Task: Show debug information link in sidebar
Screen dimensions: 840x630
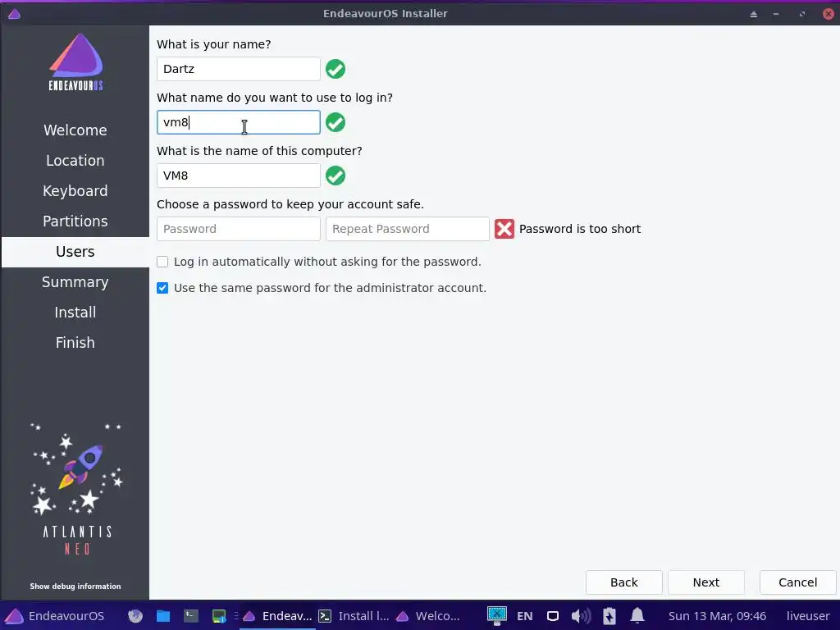Action: tap(75, 586)
